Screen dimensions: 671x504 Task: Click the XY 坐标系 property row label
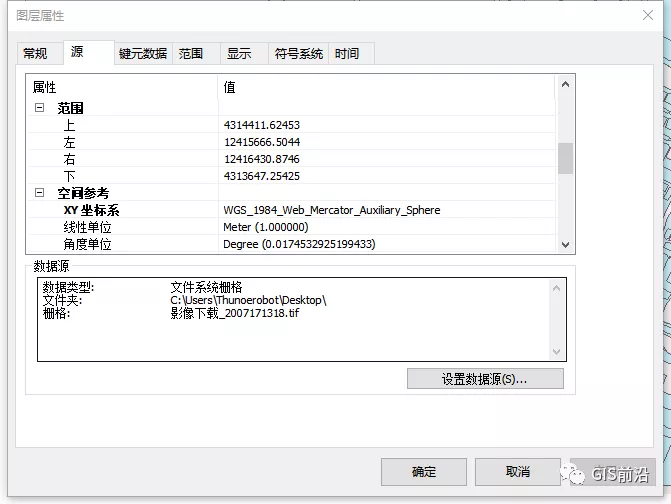click(91, 210)
